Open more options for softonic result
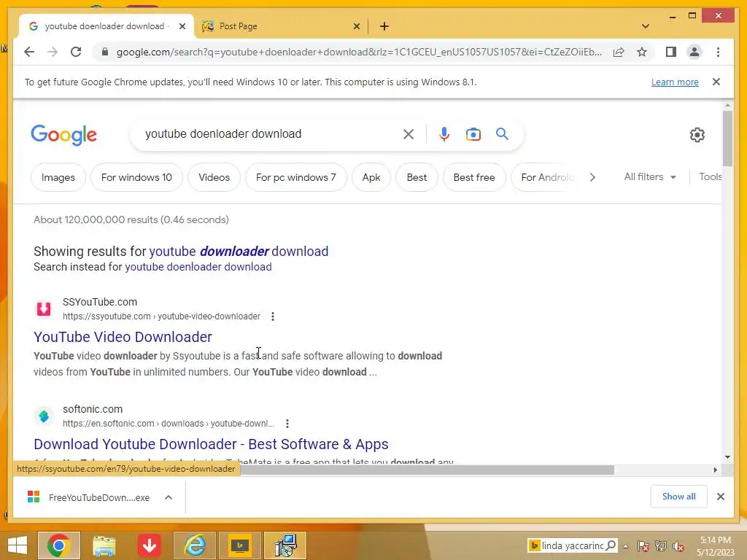This screenshot has width=747, height=560. [287, 424]
